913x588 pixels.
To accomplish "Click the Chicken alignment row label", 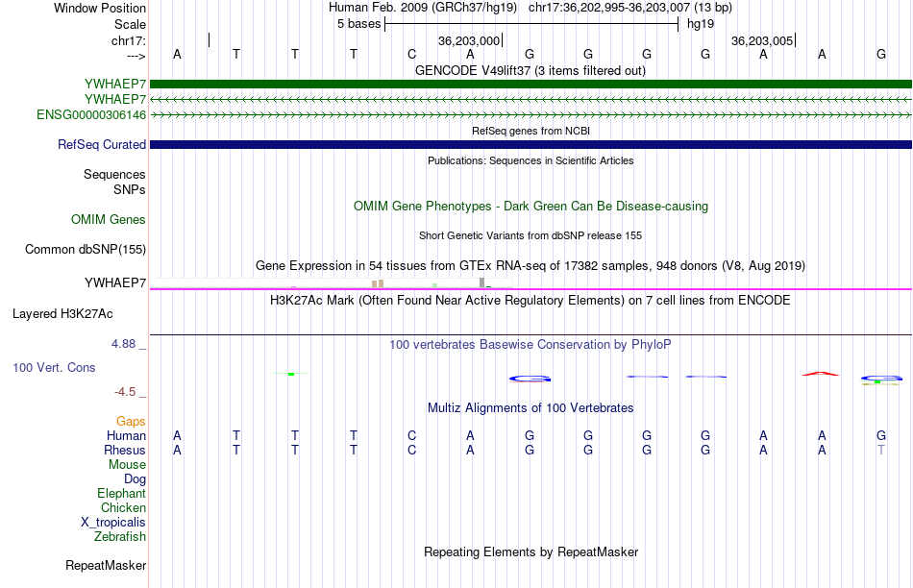I will (123, 507).
